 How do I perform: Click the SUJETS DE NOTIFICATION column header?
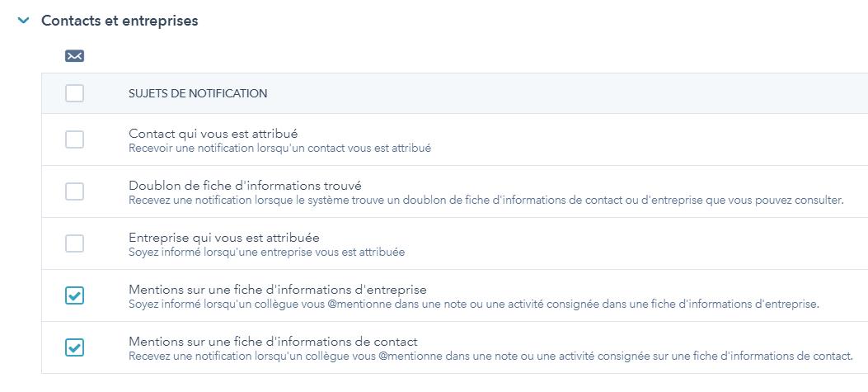(x=198, y=93)
